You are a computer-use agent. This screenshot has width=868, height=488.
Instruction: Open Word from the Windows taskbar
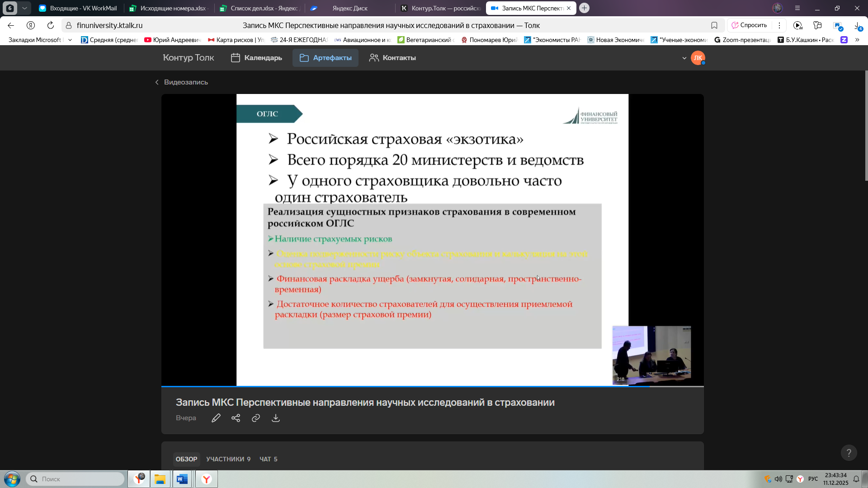pos(182,479)
